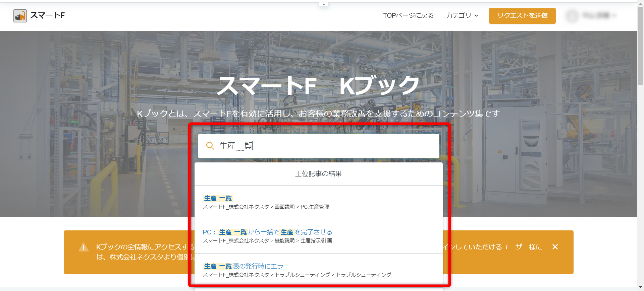Go back via TOPページに戻る link
Screen dimensions: 644x291
click(x=408, y=15)
